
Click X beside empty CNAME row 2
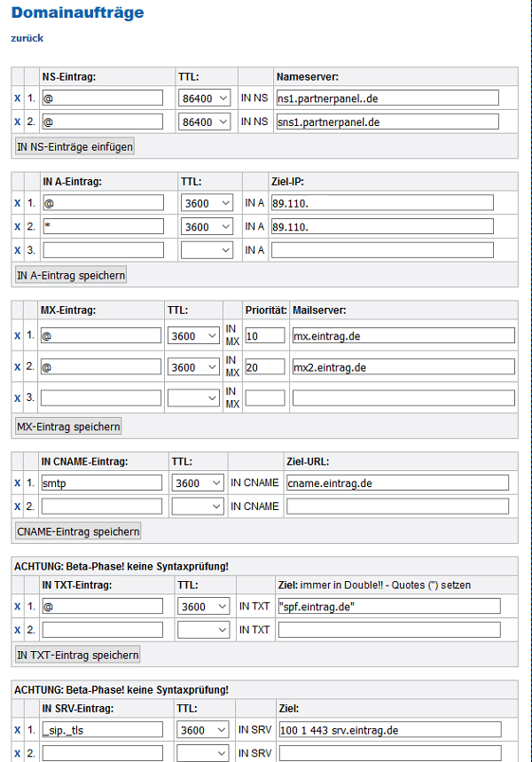point(18,507)
